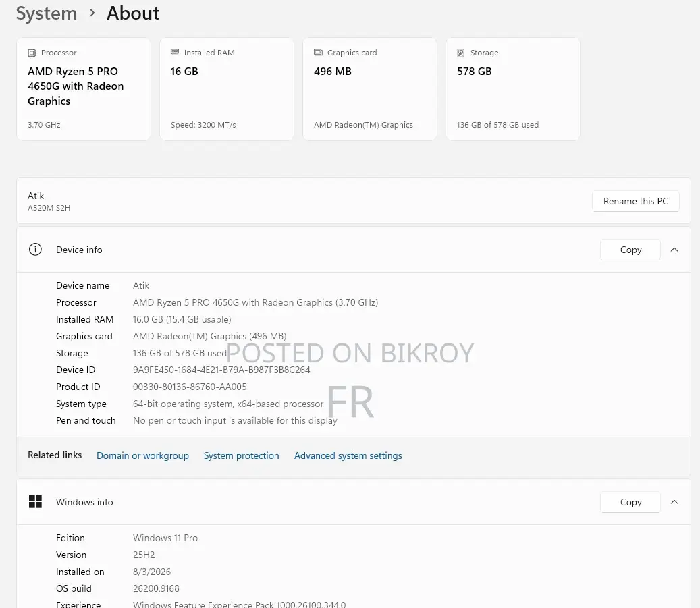The image size is (700, 608).
Task: Copy the Device info details
Action: [x=630, y=250]
